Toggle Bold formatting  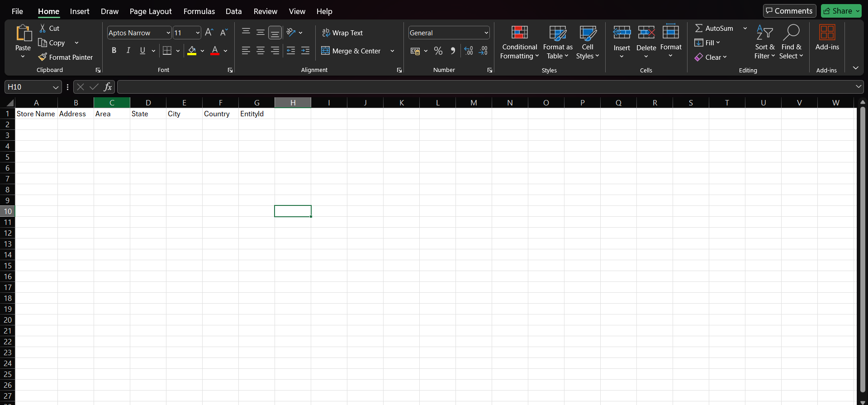(x=114, y=51)
